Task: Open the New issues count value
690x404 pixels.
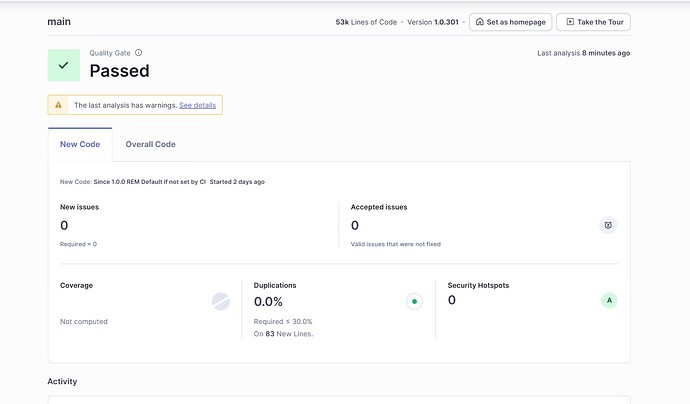Action: (x=64, y=225)
